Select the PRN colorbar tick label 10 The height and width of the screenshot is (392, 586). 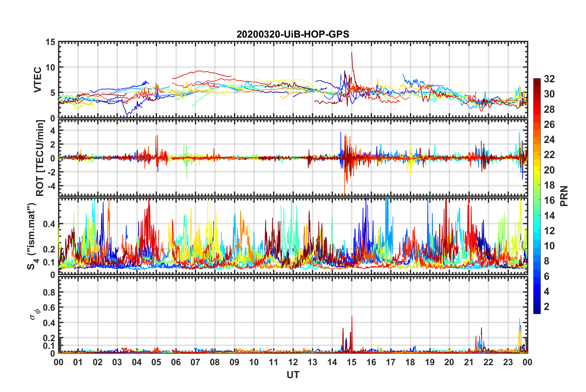point(549,246)
